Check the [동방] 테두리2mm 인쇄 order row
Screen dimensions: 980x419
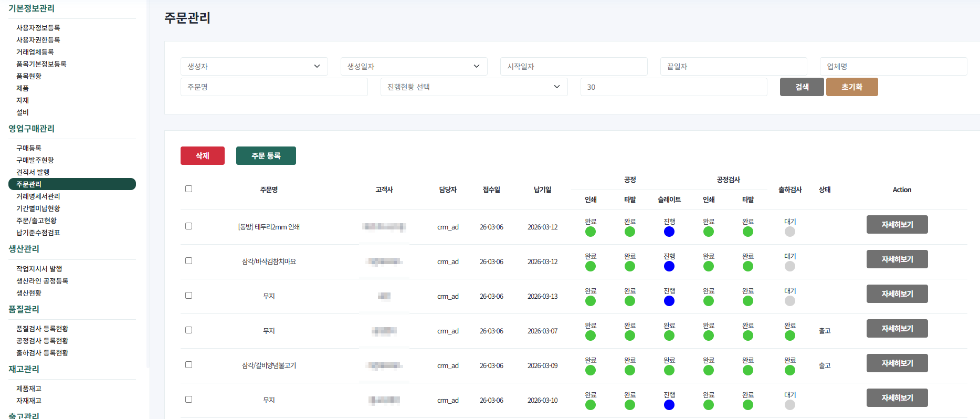188,226
